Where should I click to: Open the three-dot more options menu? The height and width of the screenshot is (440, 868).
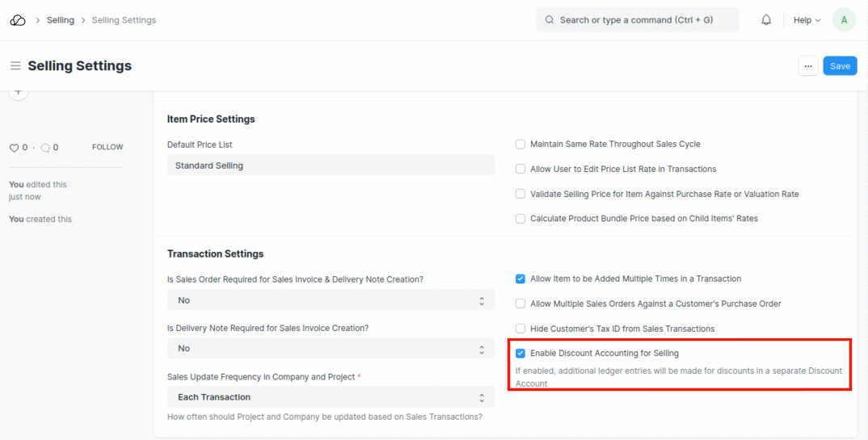click(x=807, y=66)
